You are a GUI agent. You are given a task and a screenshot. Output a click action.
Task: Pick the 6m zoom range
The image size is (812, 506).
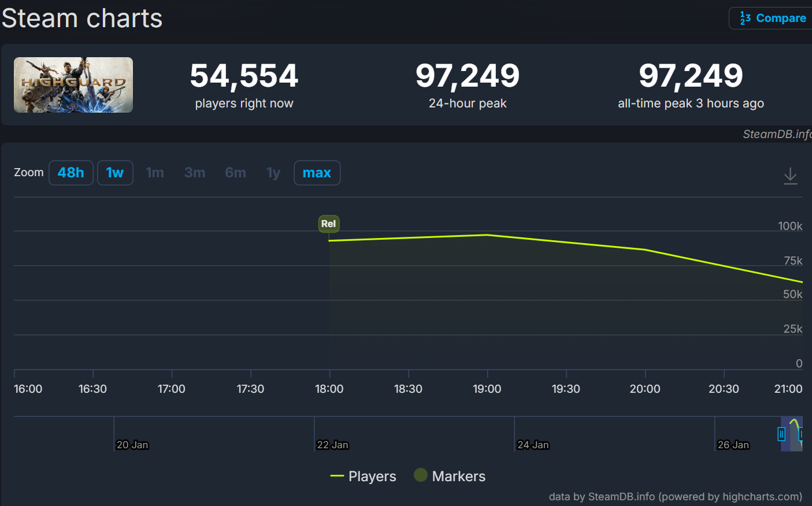(235, 173)
